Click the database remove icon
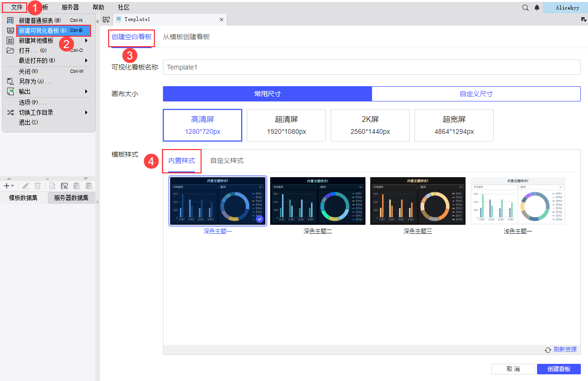The width and height of the screenshot is (588, 381). (89, 186)
